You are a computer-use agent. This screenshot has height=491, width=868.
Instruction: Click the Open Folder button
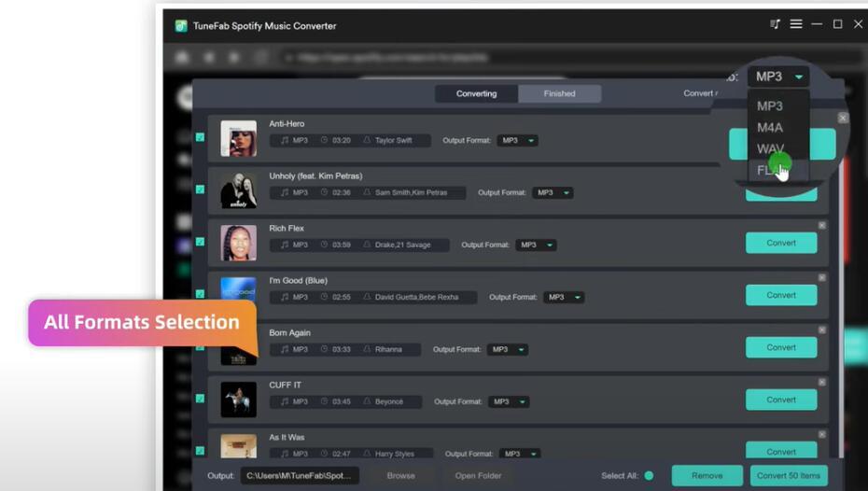[x=478, y=475]
